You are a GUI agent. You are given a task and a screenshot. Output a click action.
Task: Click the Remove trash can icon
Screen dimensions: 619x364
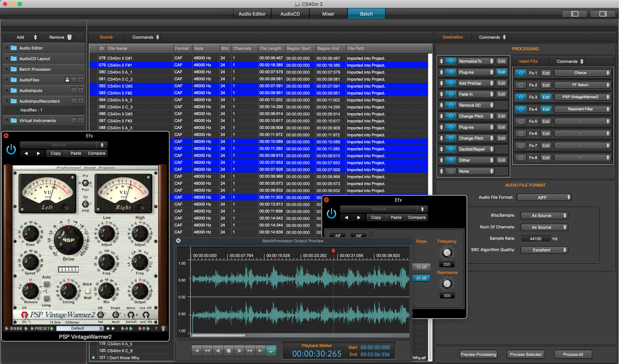[69, 37]
